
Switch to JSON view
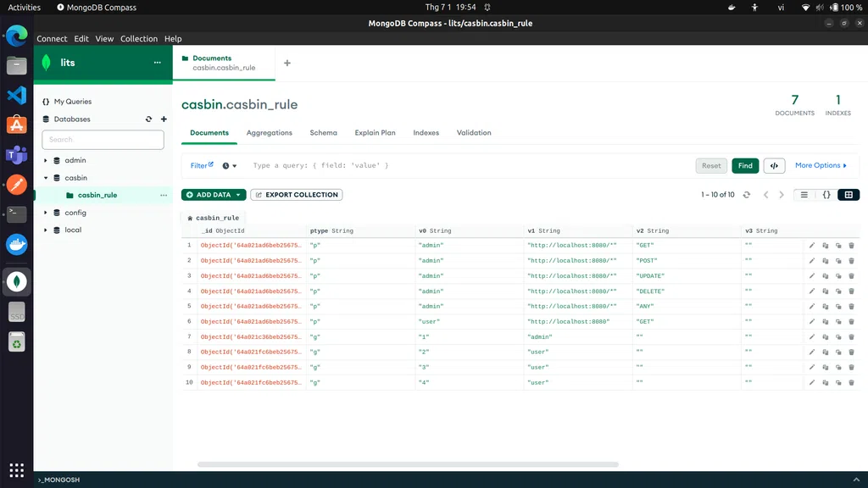pyautogui.click(x=826, y=195)
